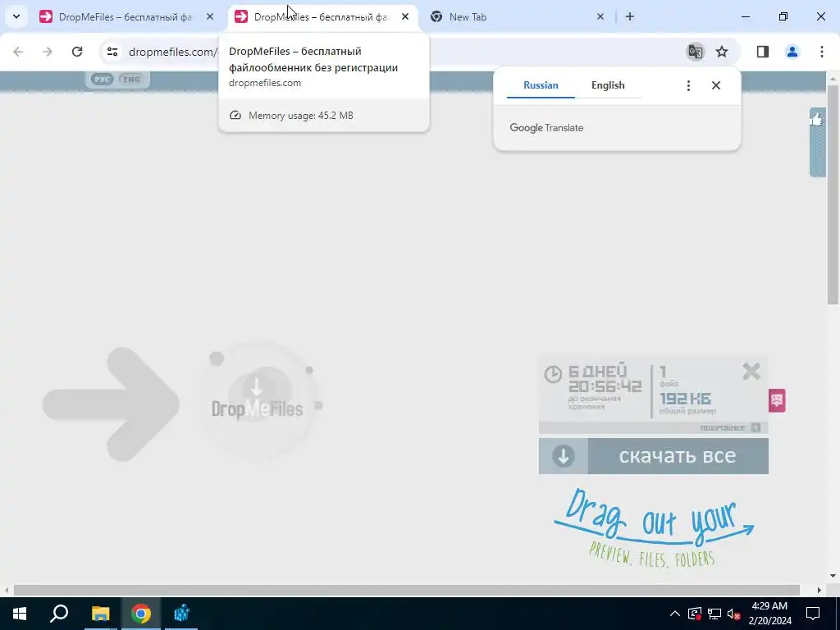The image size is (840, 630).
Task: View site information icon in address bar
Action: [x=112, y=52]
